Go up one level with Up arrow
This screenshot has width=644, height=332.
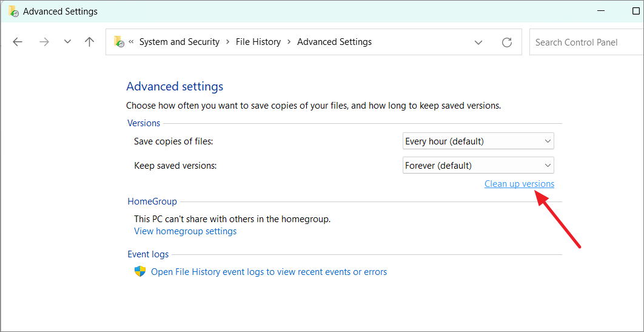coord(90,42)
